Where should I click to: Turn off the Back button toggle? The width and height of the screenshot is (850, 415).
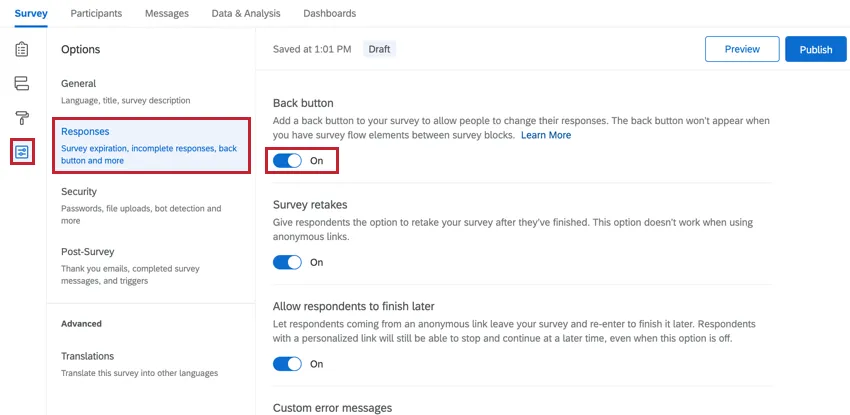pos(288,160)
